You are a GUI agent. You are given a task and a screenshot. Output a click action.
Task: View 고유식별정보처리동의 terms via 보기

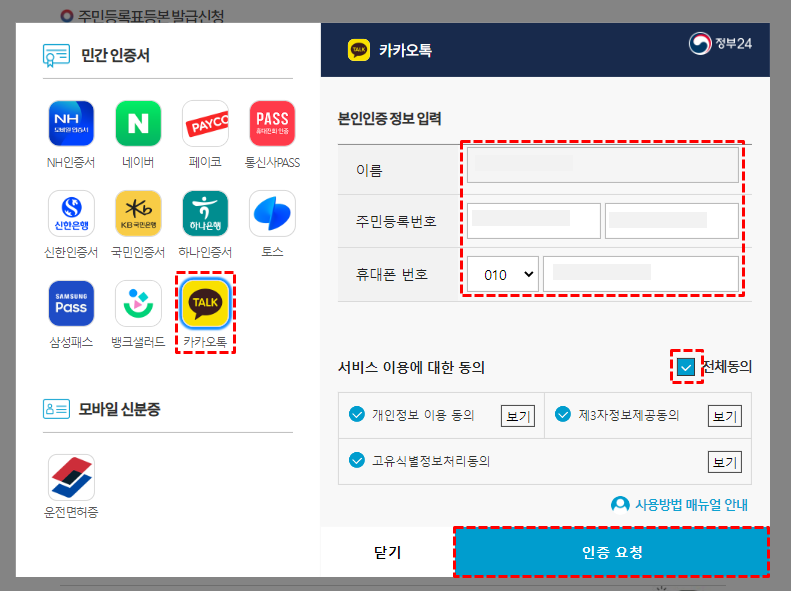[x=724, y=462]
